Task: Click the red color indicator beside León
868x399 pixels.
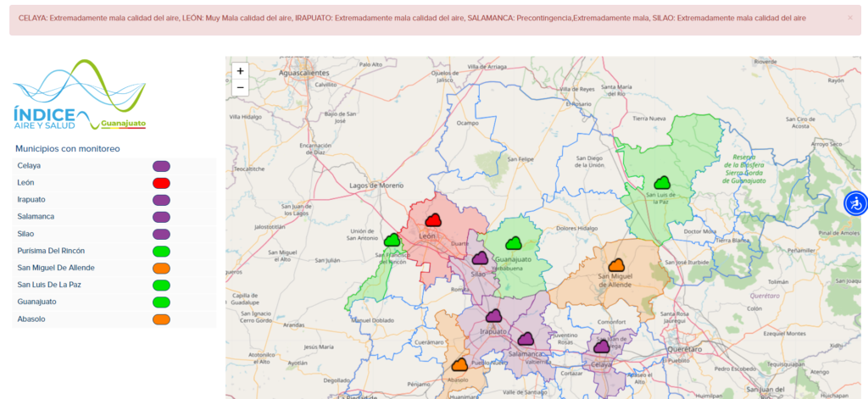Action: click(161, 183)
